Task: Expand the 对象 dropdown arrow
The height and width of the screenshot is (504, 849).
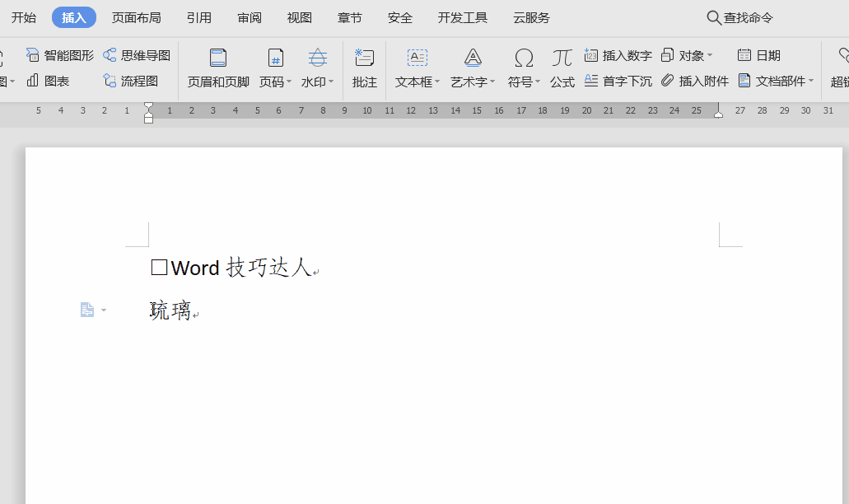Action: click(710, 55)
